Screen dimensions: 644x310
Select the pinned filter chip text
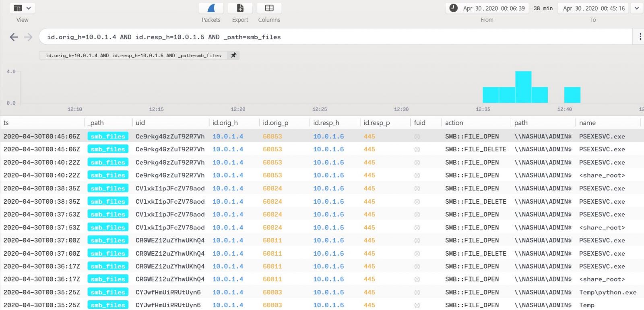(x=133, y=56)
